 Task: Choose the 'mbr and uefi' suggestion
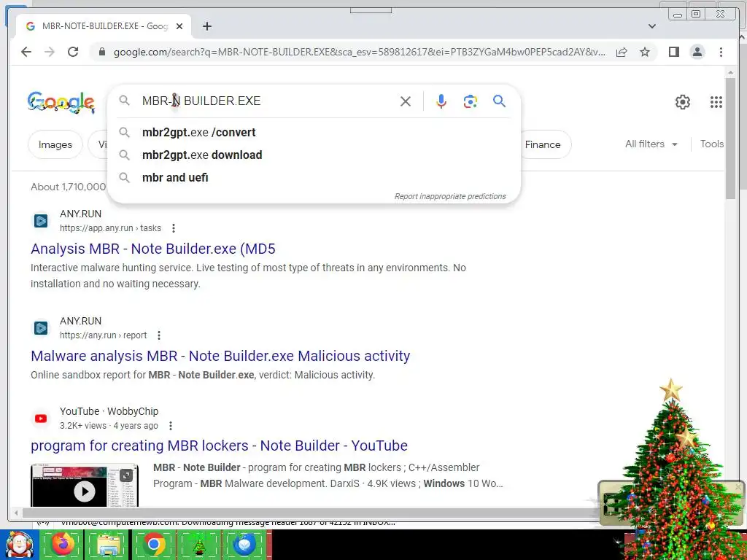[x=314, y=178]
